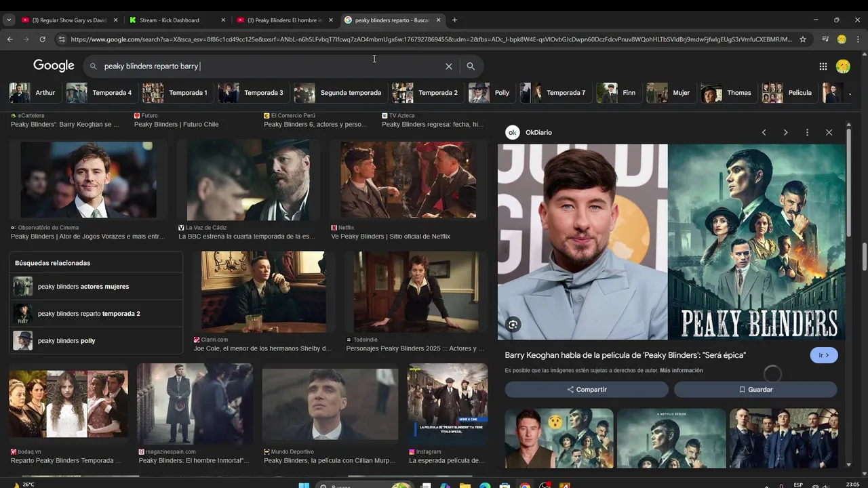Click the Ir button to visit page
Screen dimensions: 868x488
[824, 355]
